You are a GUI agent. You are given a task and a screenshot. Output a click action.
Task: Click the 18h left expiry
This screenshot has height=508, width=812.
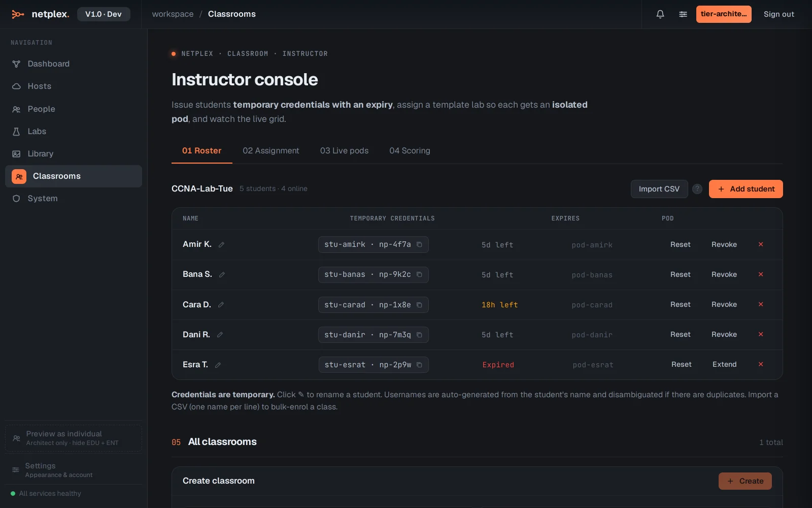(x=499, y=305)
